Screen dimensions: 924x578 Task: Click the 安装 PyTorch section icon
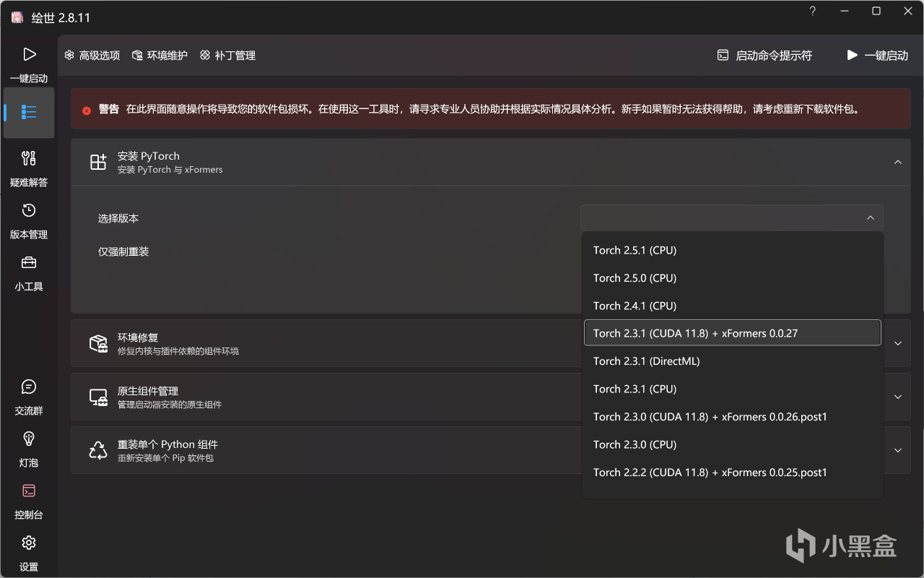[x=98, y=162]
